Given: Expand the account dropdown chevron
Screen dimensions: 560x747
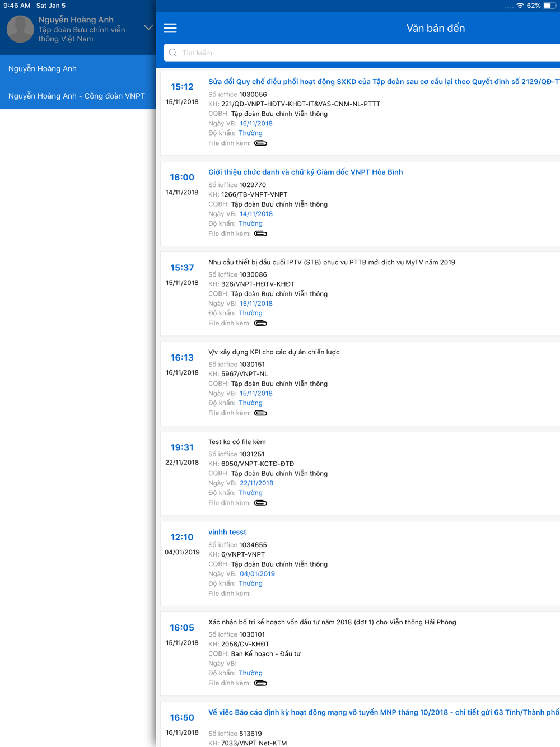Looking at the screenshot, I should [x=148, y=27].
